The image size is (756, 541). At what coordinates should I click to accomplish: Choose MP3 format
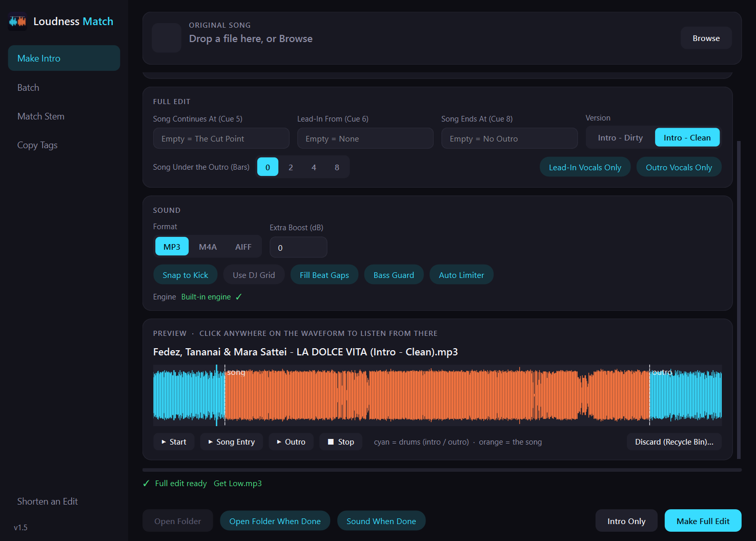(172, 247)
